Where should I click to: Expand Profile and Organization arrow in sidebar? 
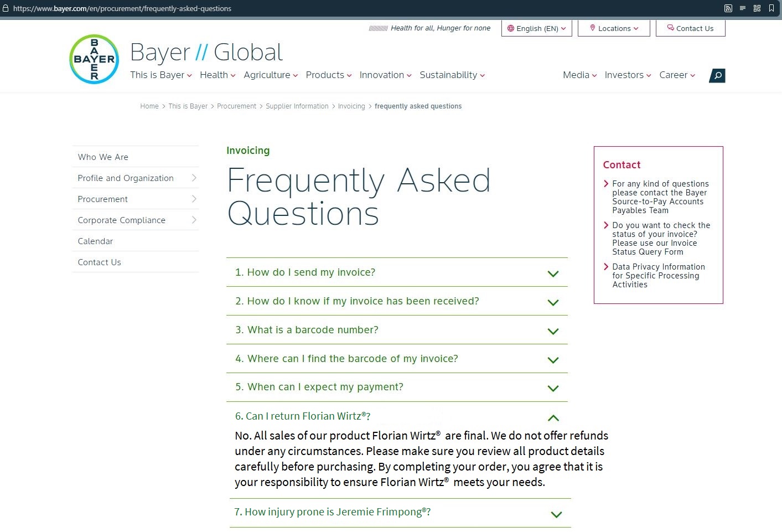tap(194, 178)
